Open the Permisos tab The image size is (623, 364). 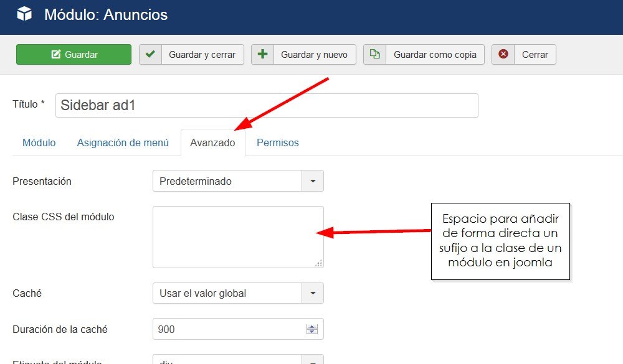coord(277,142)
